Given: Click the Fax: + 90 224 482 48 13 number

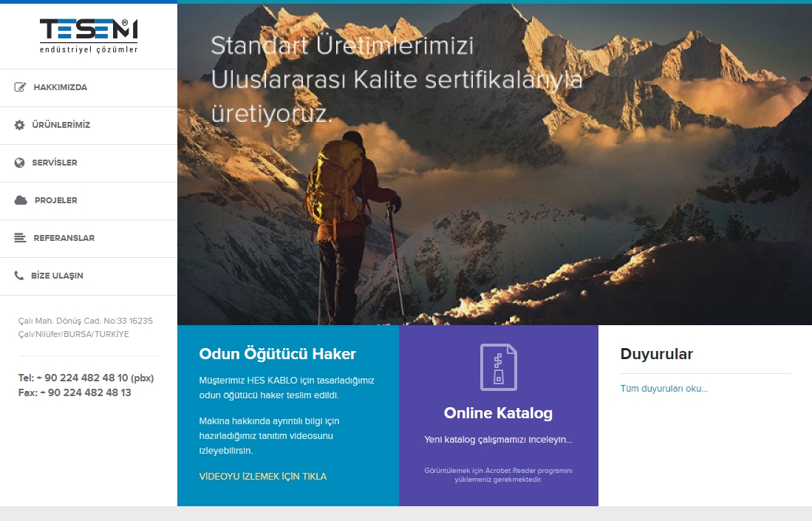Looking at the screenshot, I should point(75,392).
